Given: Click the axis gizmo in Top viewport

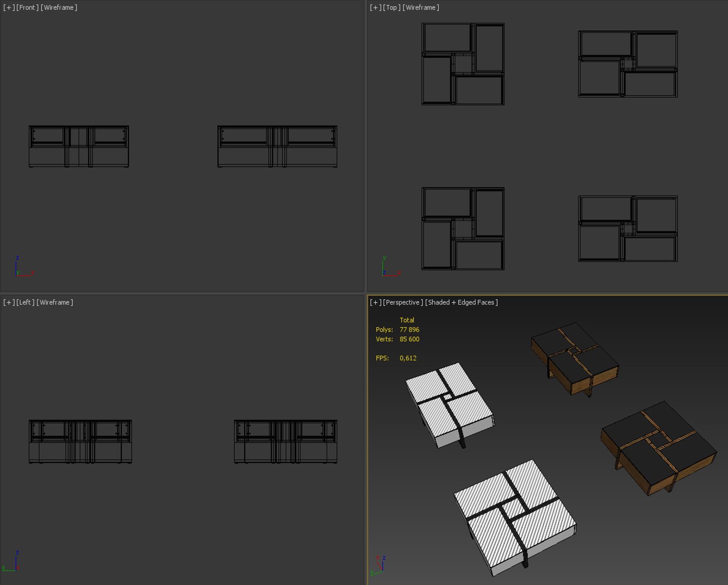Looking at the screenshot, I should point(391,266).
